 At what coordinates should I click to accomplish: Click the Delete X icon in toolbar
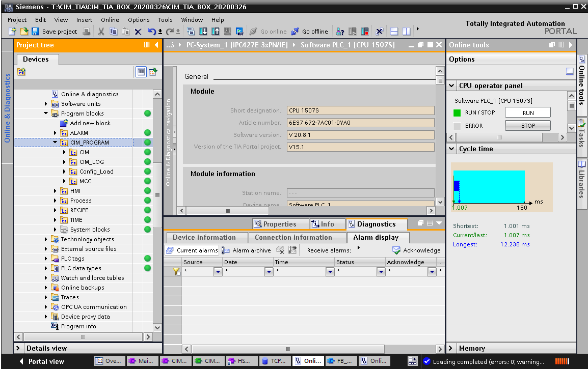[138, 32]
